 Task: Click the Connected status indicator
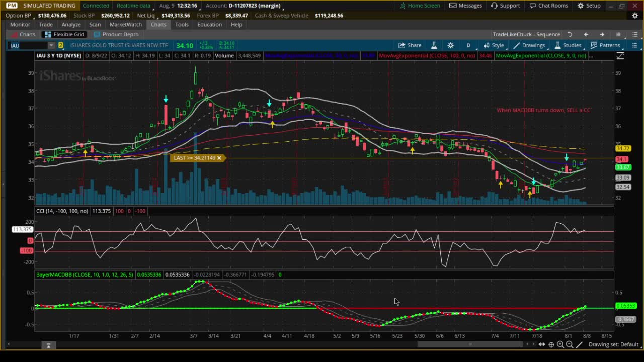pos(96,6)
